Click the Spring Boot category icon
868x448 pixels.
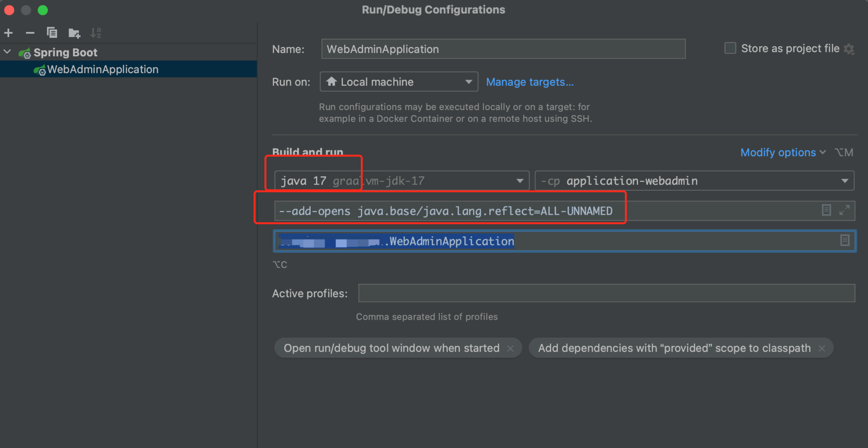click(x=25, y=53)
